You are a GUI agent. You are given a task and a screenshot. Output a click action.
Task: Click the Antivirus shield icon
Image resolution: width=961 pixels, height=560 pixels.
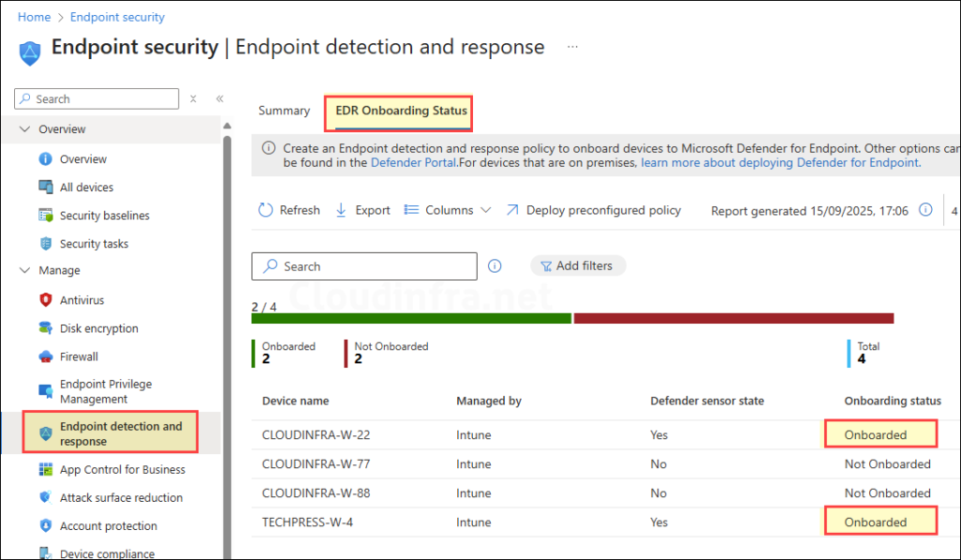[x=45, y=299]
